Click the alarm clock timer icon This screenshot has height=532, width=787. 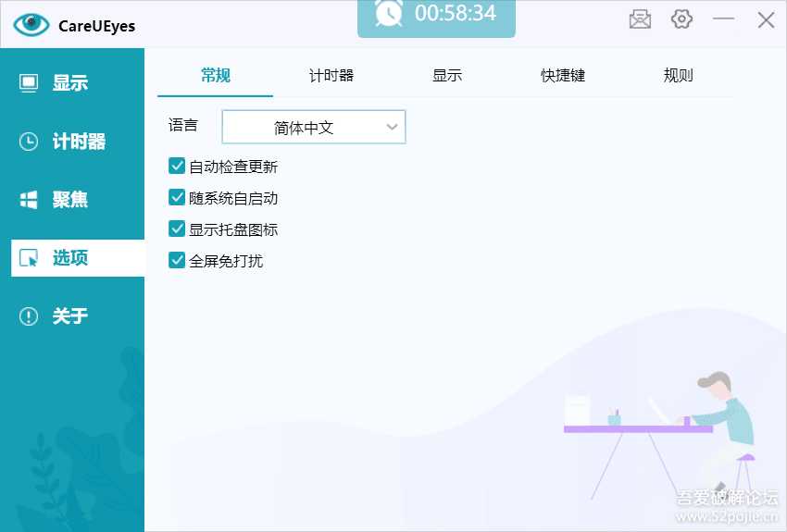tap(388, 13)
